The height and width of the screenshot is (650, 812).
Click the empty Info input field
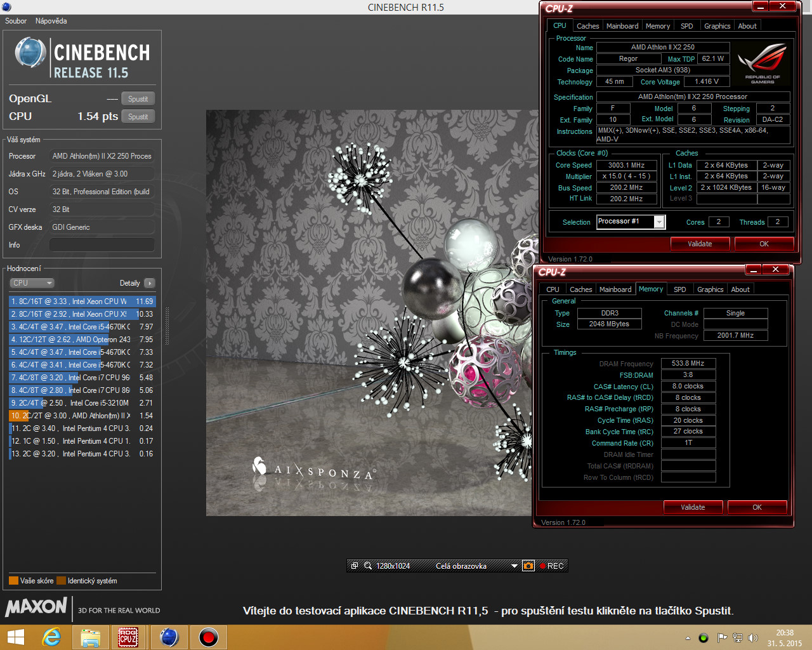[102, 244]
